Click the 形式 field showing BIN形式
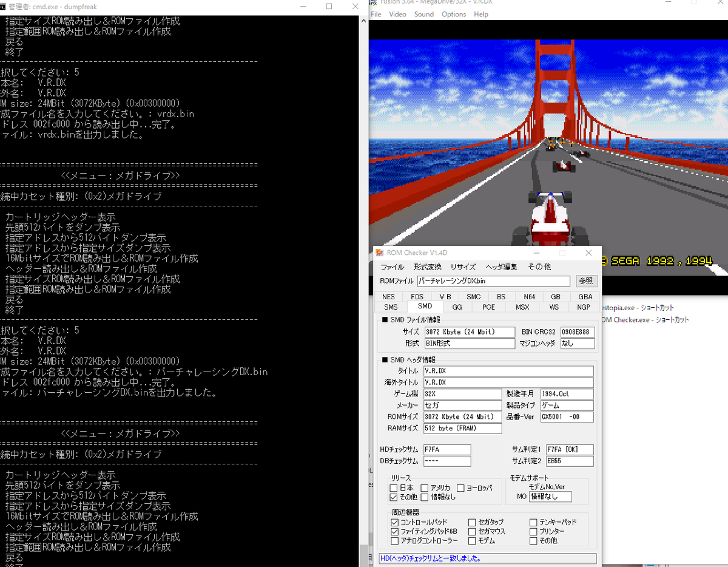728x567 pixels. click(x=469, y=344)
